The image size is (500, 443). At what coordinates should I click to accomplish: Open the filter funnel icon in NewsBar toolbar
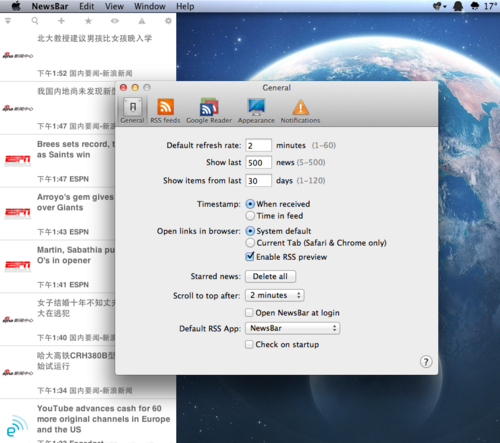8,21
